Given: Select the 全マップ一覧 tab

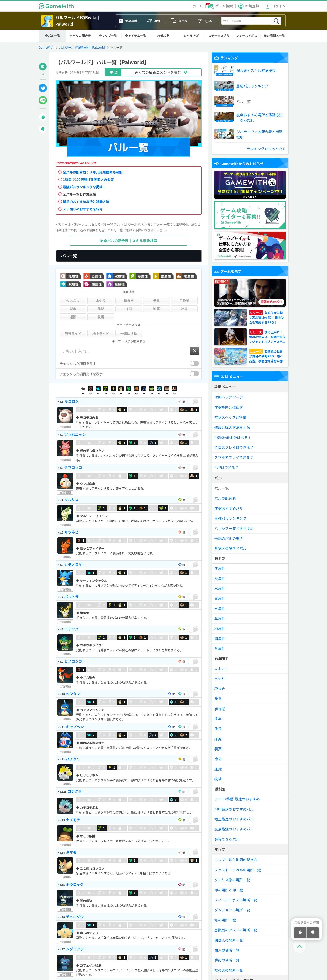Looking at the screenshot, I should tap(108, 36).
